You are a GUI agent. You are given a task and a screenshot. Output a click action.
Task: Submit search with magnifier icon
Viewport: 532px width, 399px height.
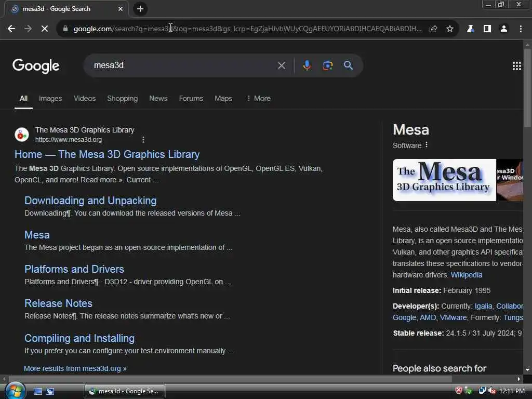pos(348,65)
